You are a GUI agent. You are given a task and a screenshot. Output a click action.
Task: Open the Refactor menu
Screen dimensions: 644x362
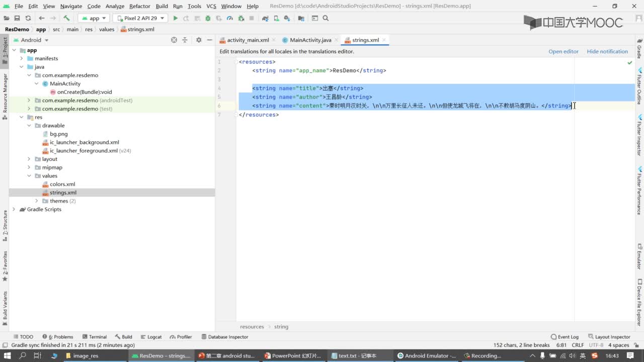(x=140, y=6)
